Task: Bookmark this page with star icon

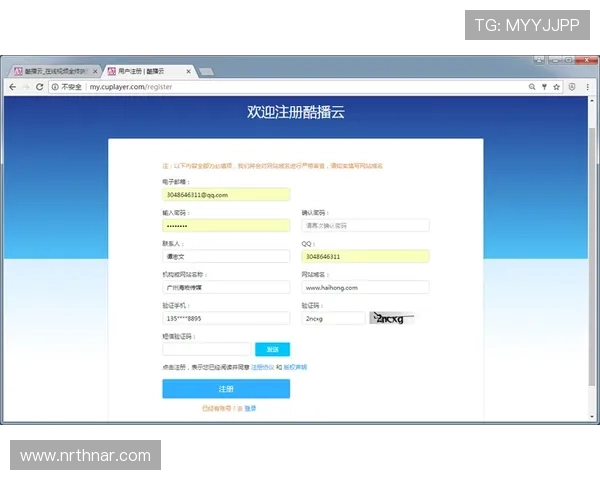Action: point(556,87)
